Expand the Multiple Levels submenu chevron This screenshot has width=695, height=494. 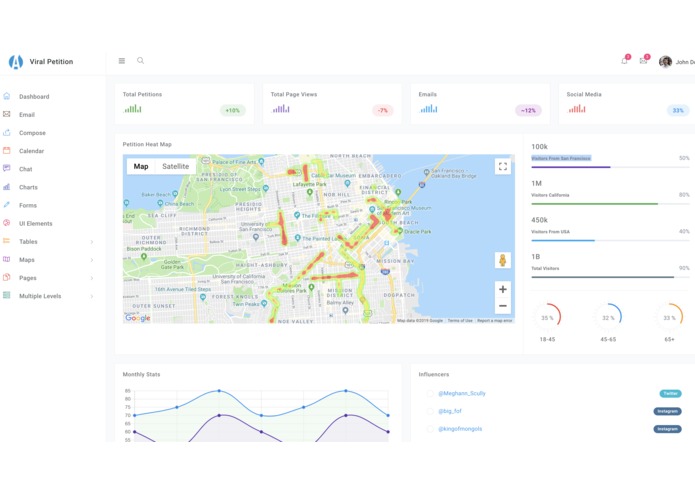[92, 296]
